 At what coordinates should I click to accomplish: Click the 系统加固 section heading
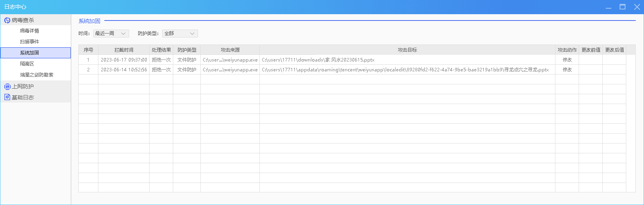pyautogui.click(x=89, y=21)
